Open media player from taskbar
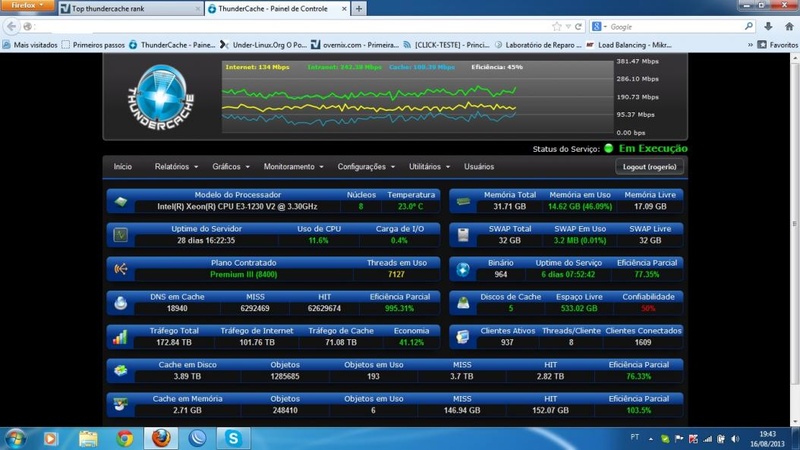This screenshot has width=800, height=450. click(51, 439)
